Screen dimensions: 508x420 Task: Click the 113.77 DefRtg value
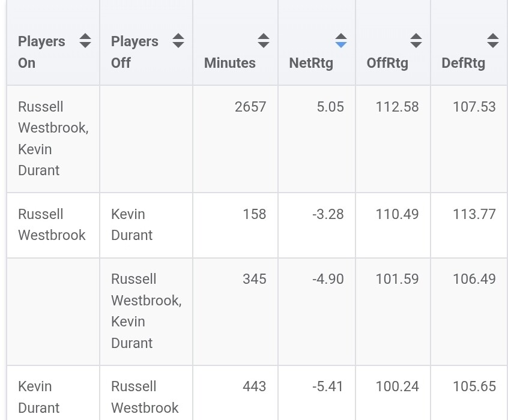pos(474,214)
